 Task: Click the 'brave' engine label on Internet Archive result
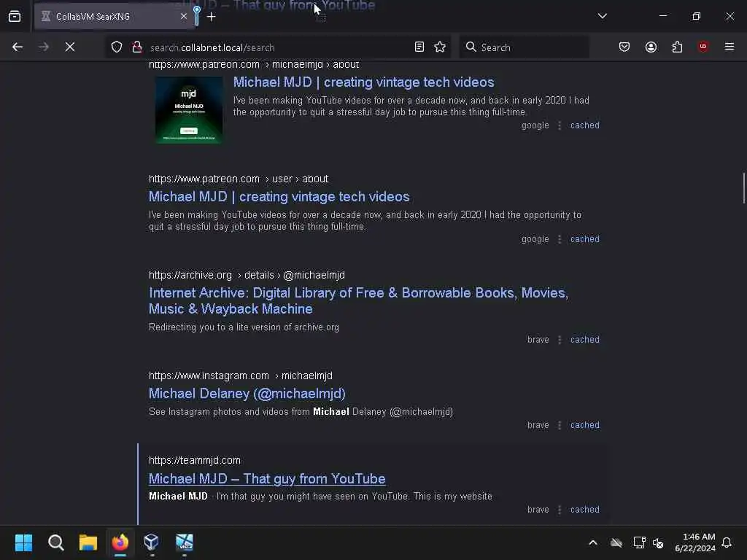coord(538,340)
